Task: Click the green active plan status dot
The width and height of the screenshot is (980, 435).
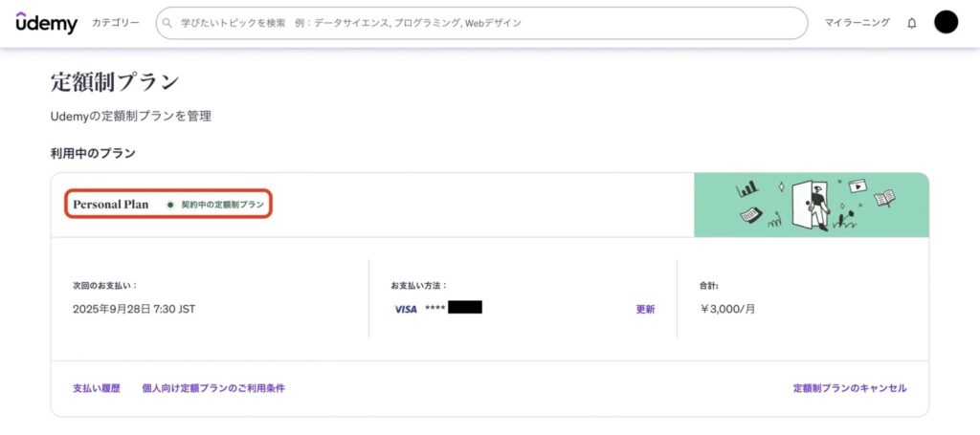Action: (x=170, y=205)
